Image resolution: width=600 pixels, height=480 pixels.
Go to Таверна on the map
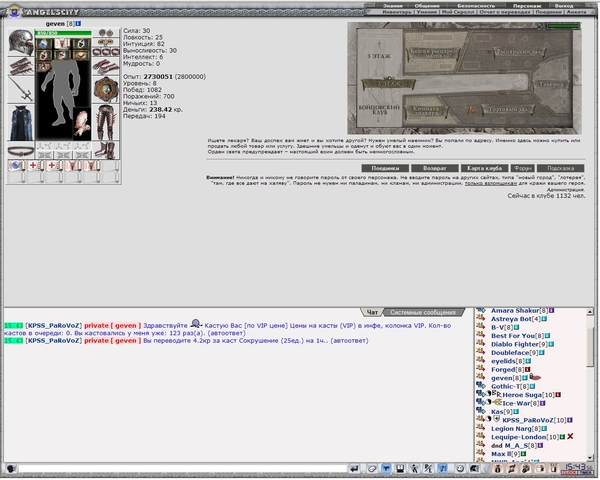point(551,85)
